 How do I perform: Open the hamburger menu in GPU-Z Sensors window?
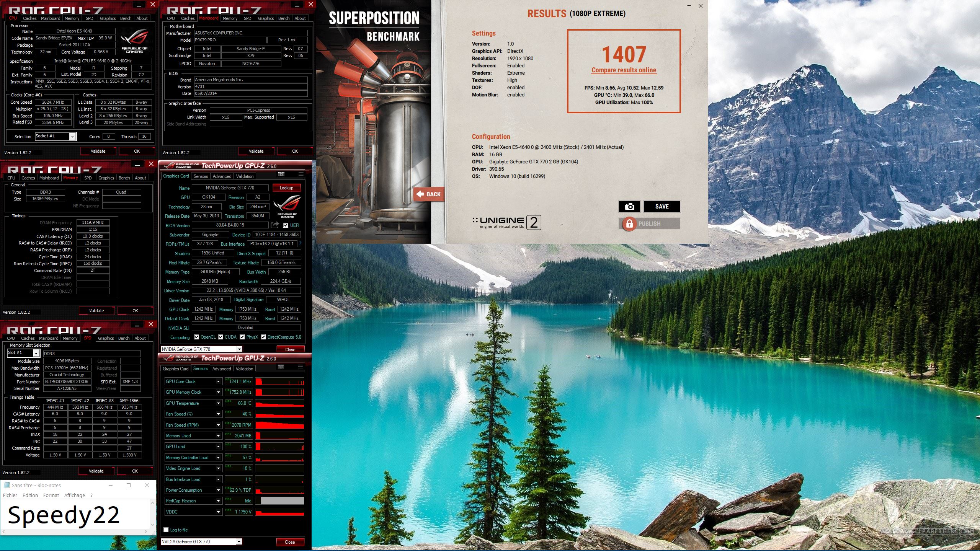point(301,367)
